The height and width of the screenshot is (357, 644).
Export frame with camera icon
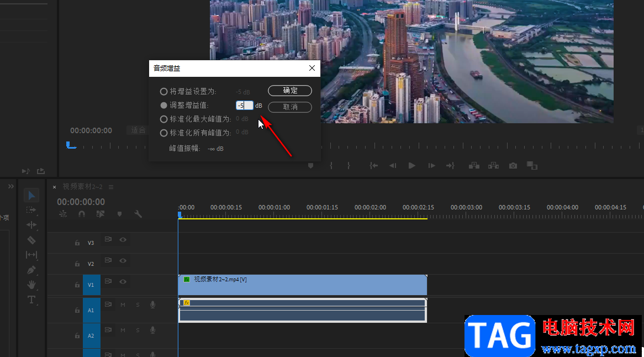coord(513,166)
